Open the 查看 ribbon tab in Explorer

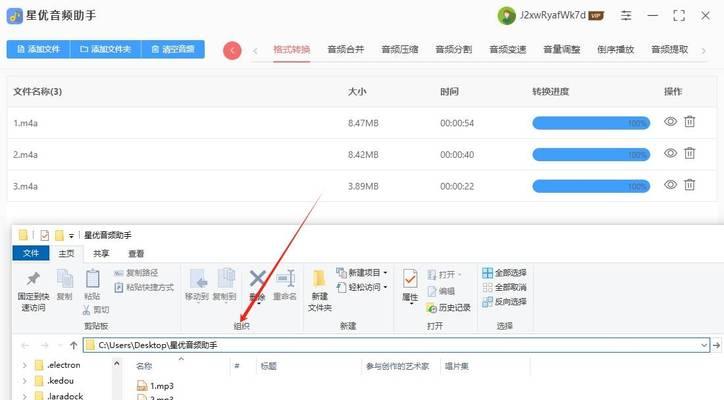click(136, 253)
